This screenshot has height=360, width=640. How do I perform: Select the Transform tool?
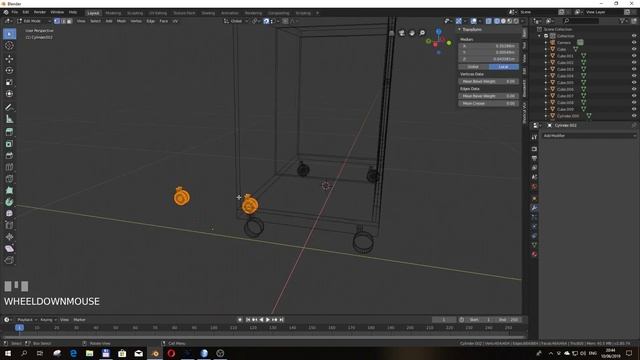[9, 94]
